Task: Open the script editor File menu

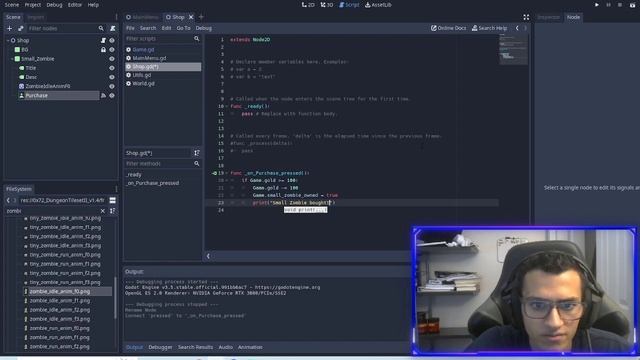Action: pos(130,28)
